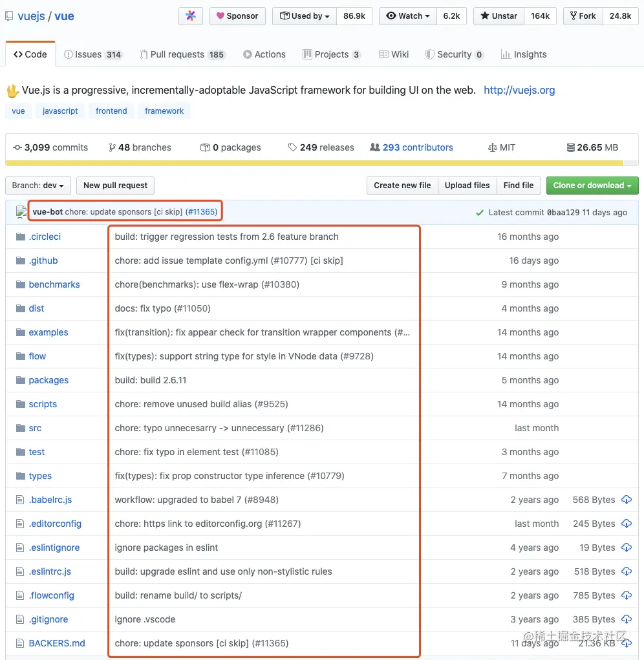The width and height of the screenshot is (644, 660).
Task: Open the 6.2k watchers count
Action: (452, 16)
